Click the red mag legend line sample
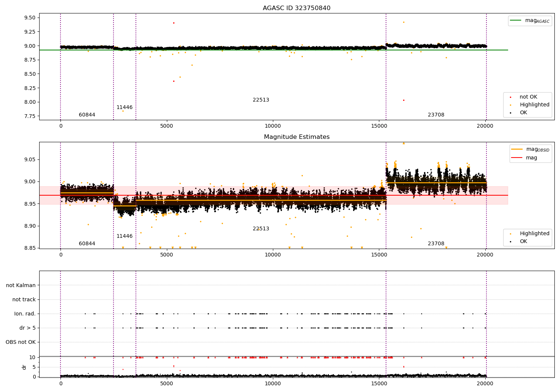Viewport: 560px width, 392px height. point(517,158)
